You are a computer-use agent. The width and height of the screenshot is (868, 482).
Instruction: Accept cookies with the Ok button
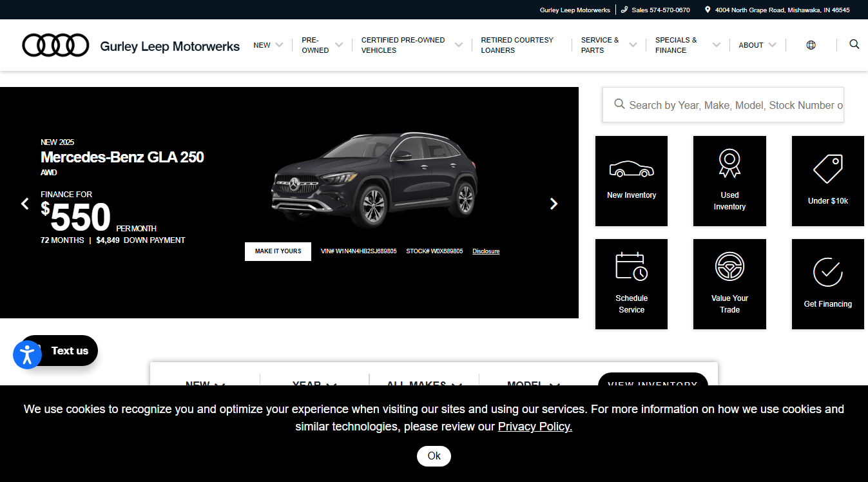[x=434, y=456]
